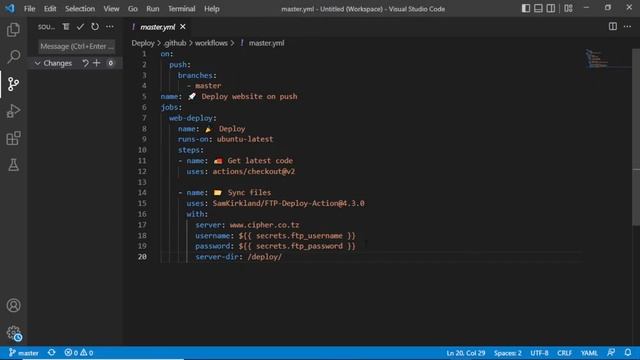Open master.yml breadcrumb dropdown
This screenshot has width=640, height=360.
(266, 43)
